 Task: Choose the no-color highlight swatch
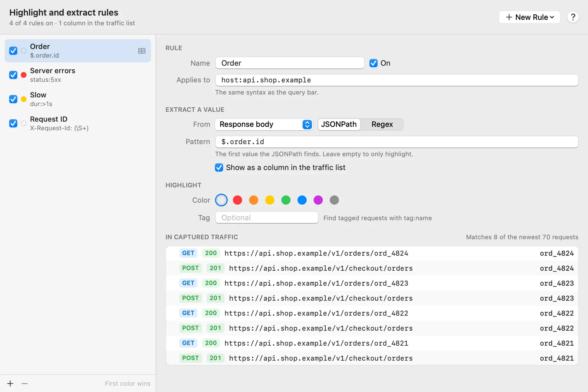pos(221,200)
